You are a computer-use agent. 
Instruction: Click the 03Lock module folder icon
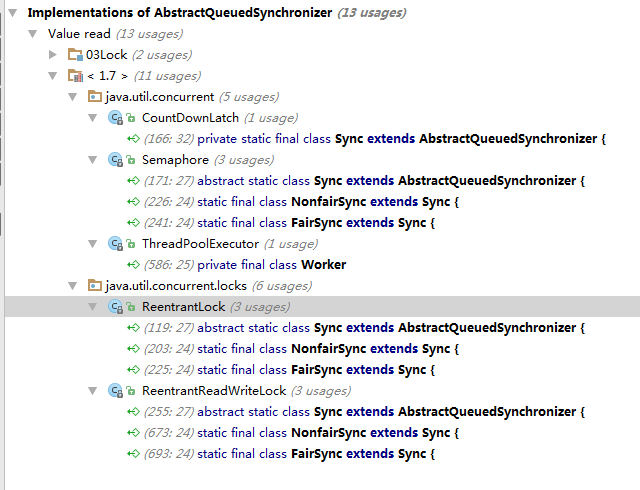[75, 55]
